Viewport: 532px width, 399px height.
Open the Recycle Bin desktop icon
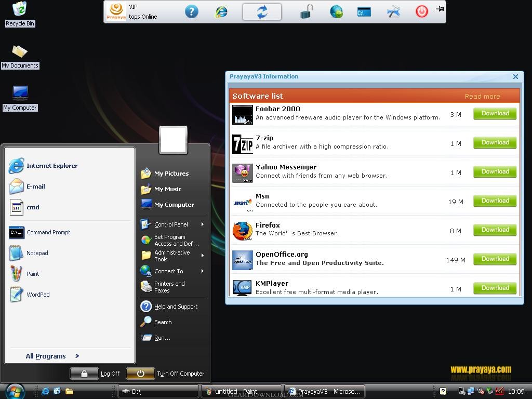coord(20,14)
